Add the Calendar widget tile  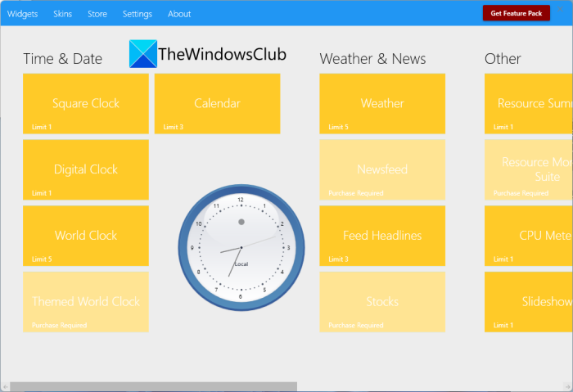218,104
